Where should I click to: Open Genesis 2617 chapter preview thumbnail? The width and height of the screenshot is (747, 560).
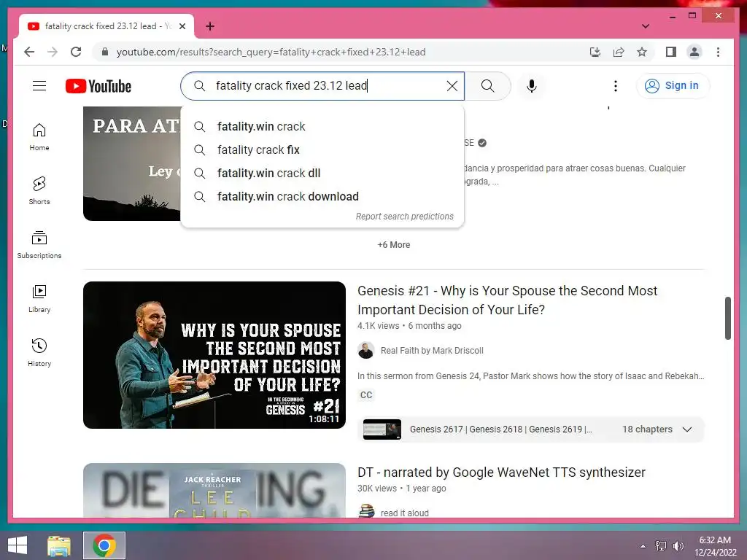point(382,429)
